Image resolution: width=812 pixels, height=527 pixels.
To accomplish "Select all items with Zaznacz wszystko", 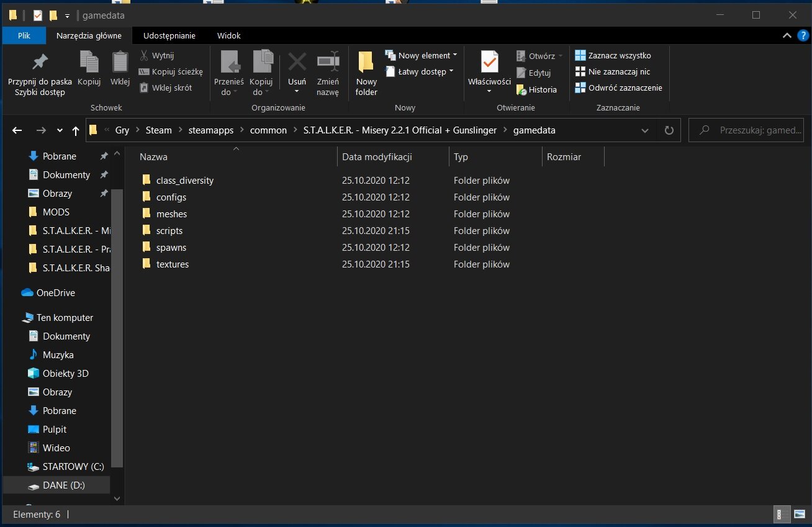I will point(613,55).
